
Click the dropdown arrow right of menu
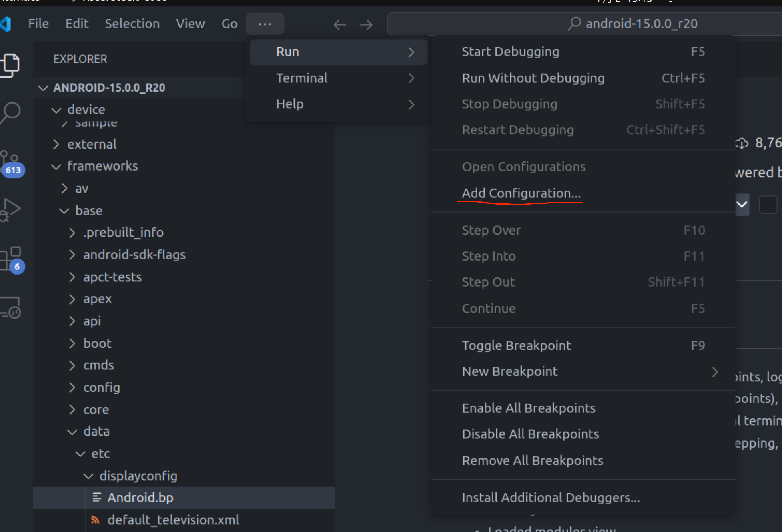(742, 205)
